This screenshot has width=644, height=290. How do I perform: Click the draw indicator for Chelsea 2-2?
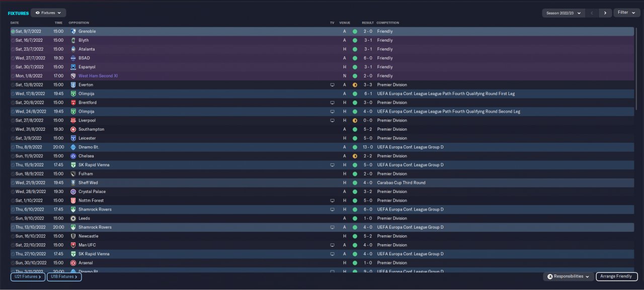point(355,156)
